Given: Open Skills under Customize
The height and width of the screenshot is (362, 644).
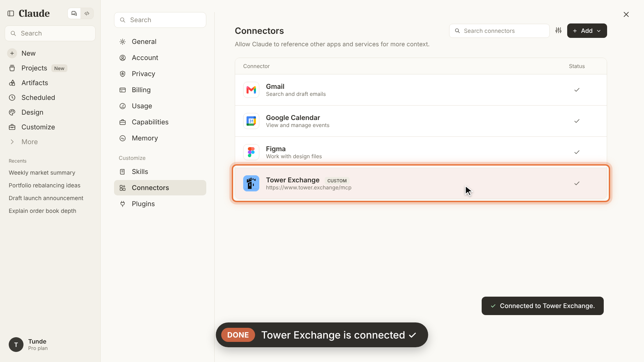Looking at the screenshot, I should click(x=160, y=172).
